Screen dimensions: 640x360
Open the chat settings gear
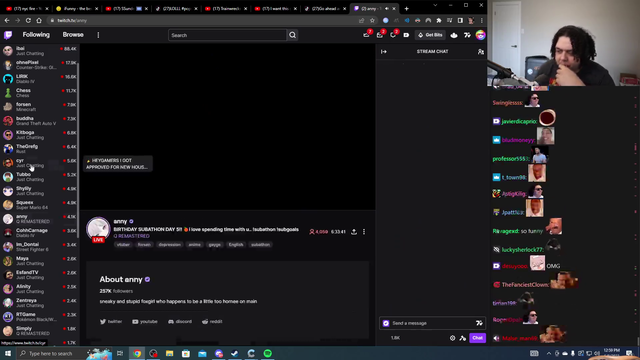click(452, 338)
